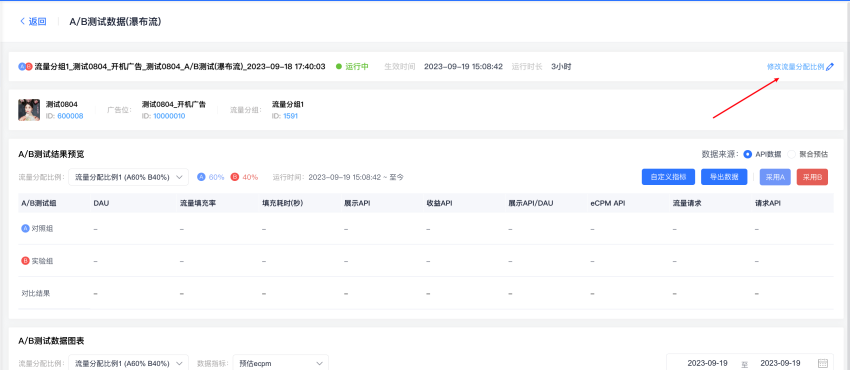Click the 导出数据 button
This screenshot has width=850, height=370.
724,177
